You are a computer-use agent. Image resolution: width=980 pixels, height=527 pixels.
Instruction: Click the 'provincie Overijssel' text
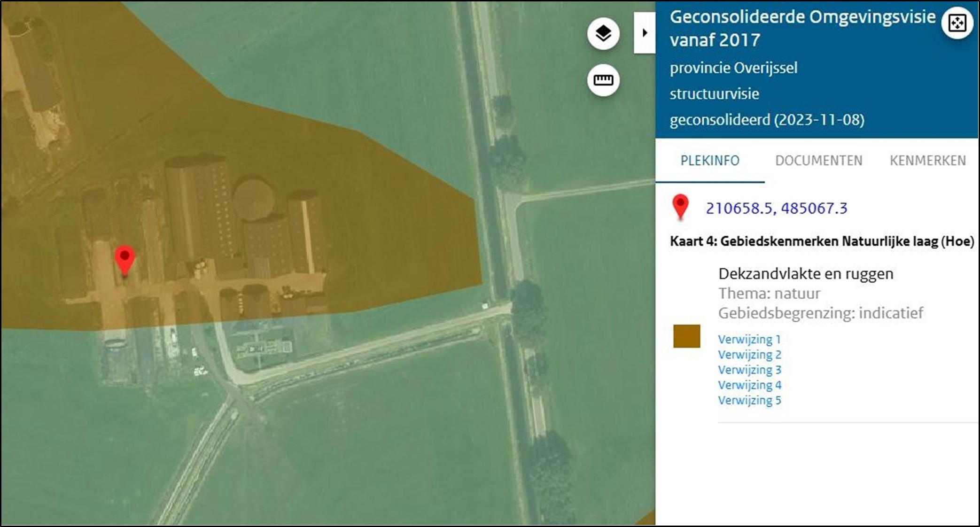[733, 68]
